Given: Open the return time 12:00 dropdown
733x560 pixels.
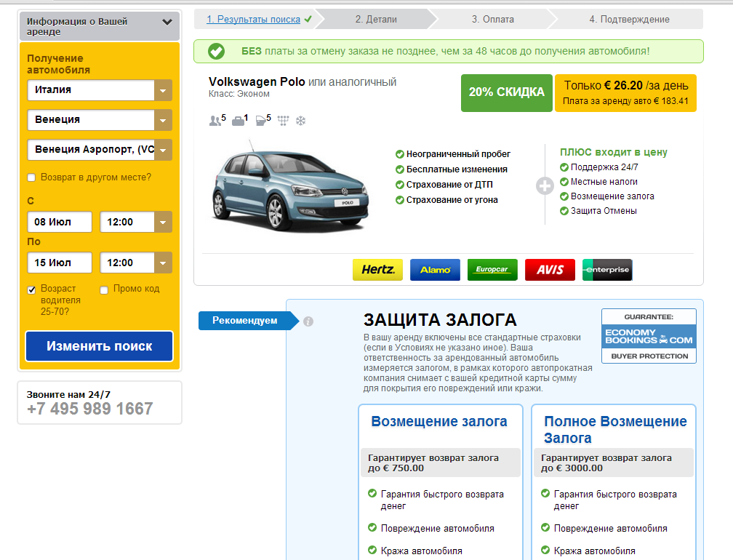Looking at the screenshot, I should (136, 263).
